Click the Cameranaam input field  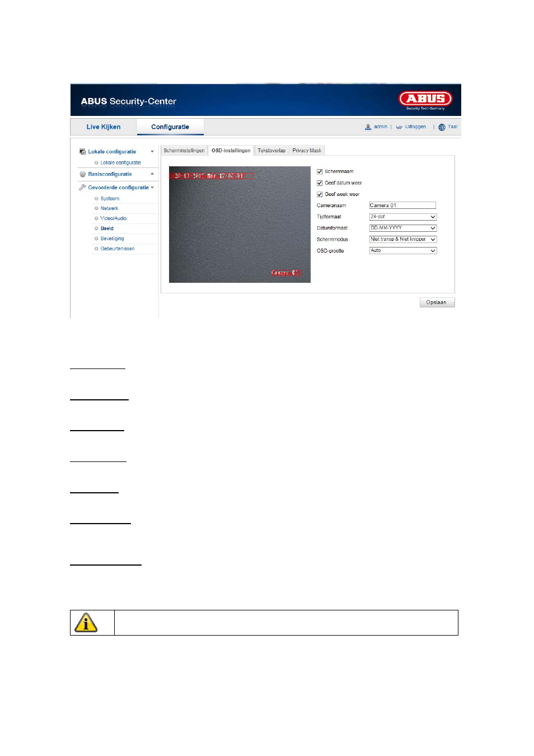[402, 206]
